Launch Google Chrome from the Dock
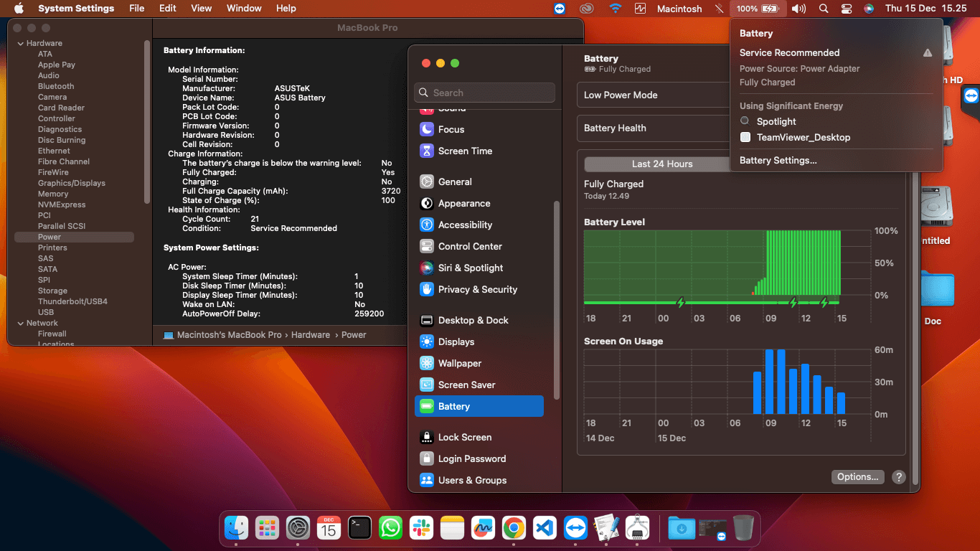The width and height of the screenshot is (980, 551). 514,529
